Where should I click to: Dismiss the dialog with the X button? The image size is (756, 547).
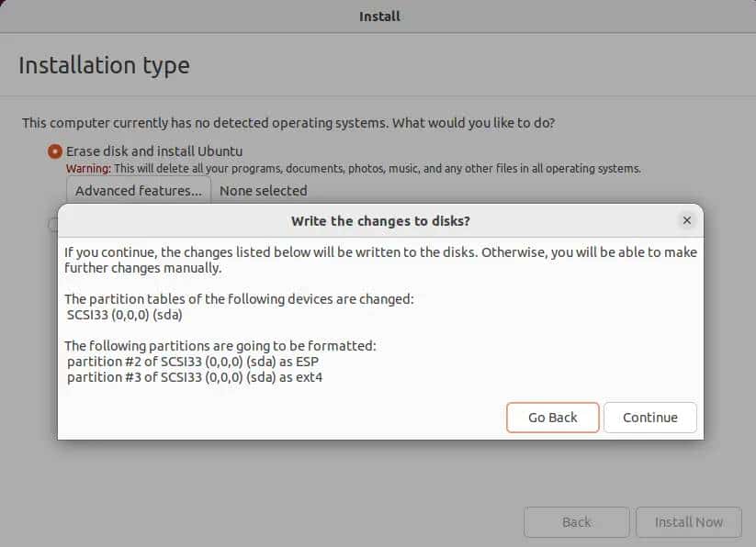tap(687, 220)
